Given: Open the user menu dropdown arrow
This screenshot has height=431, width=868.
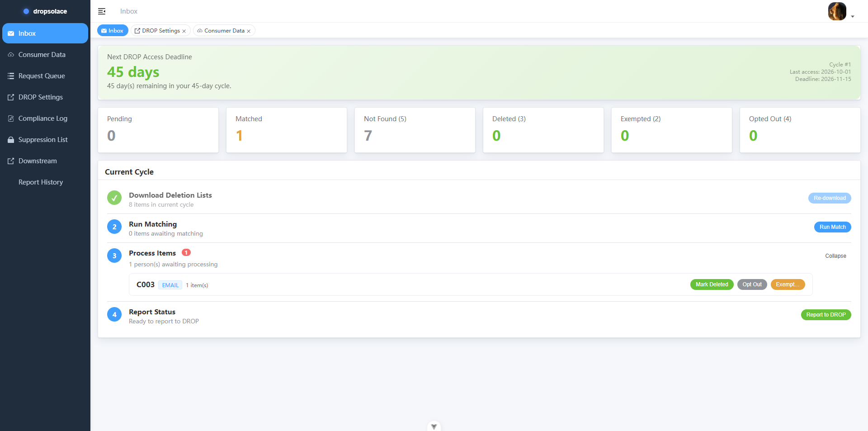Looking at the screenshot, I should pyautogui.click(x=853, y=16).
